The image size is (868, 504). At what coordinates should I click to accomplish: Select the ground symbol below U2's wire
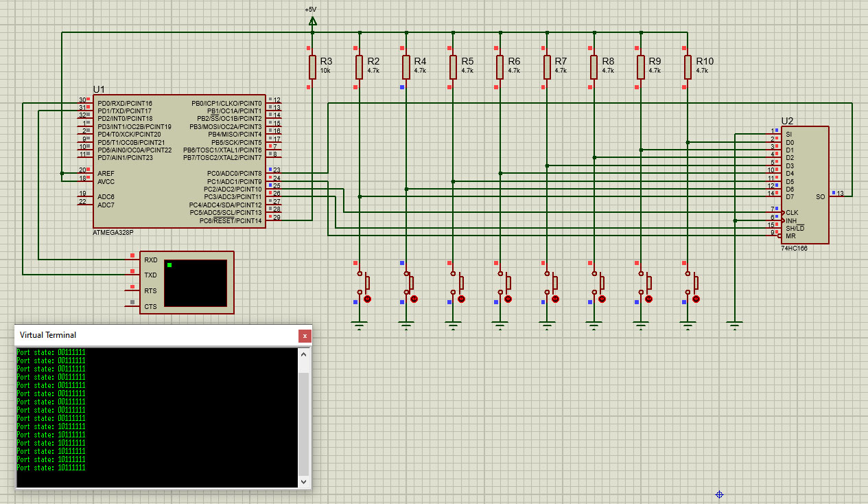coord(734,325)
